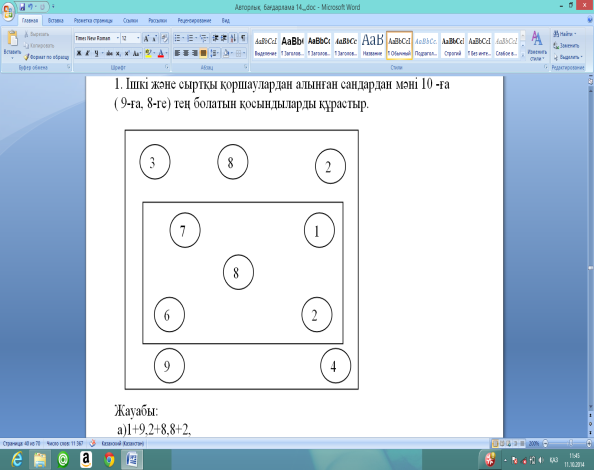The width and height of the screenshot is (594, 470).
Task: Click the Заменить replace button
Action: (566, 45)
